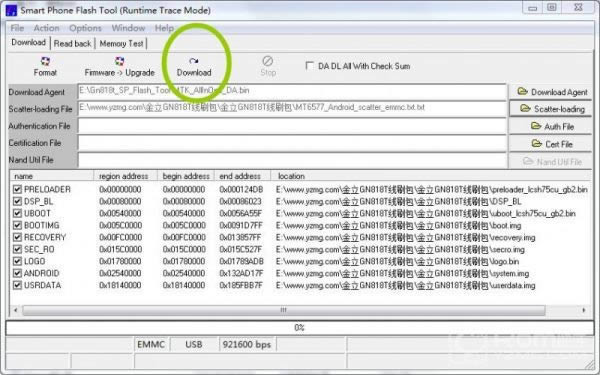Viewport: 600px width, 375px height.
Task: Enable DA DL All With Check Sum
Action: click(310, 66)
